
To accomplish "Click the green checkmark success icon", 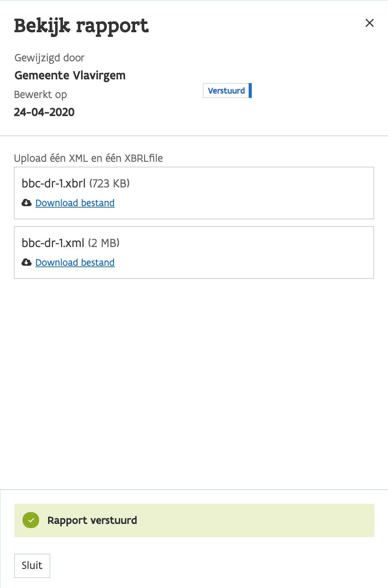I will click(x=31, y=520).
